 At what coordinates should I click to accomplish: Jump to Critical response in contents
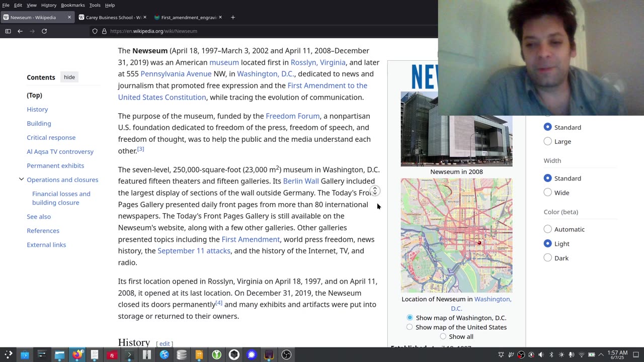51,137
